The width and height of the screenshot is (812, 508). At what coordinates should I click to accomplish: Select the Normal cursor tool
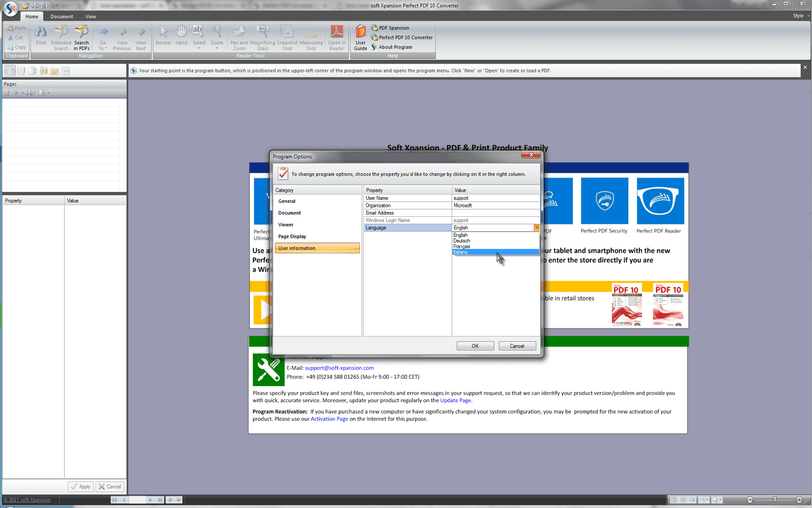click(163, 36)
